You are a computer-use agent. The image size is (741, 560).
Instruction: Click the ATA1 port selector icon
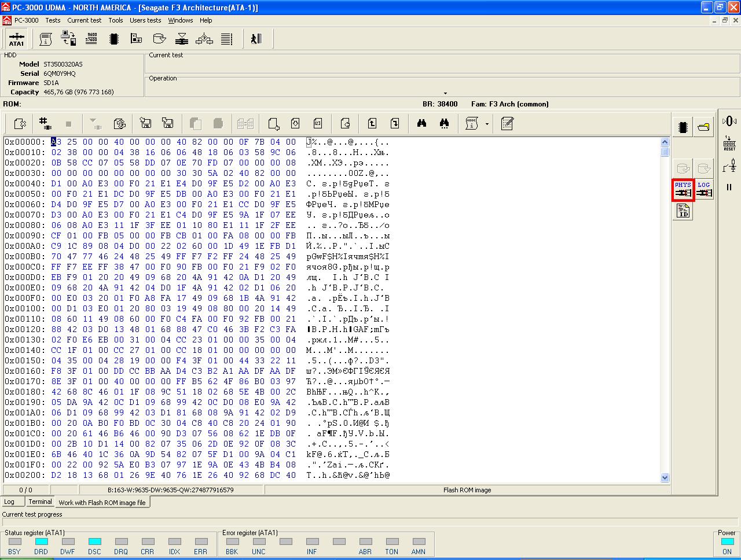click(17, 39)
